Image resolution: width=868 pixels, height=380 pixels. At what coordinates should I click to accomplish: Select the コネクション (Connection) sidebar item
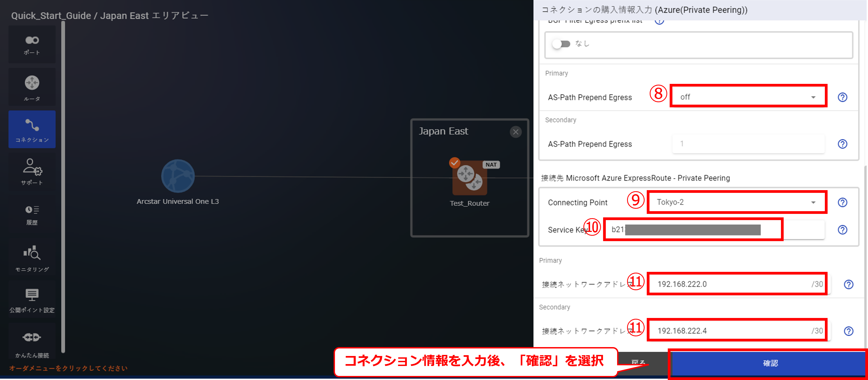32,129
